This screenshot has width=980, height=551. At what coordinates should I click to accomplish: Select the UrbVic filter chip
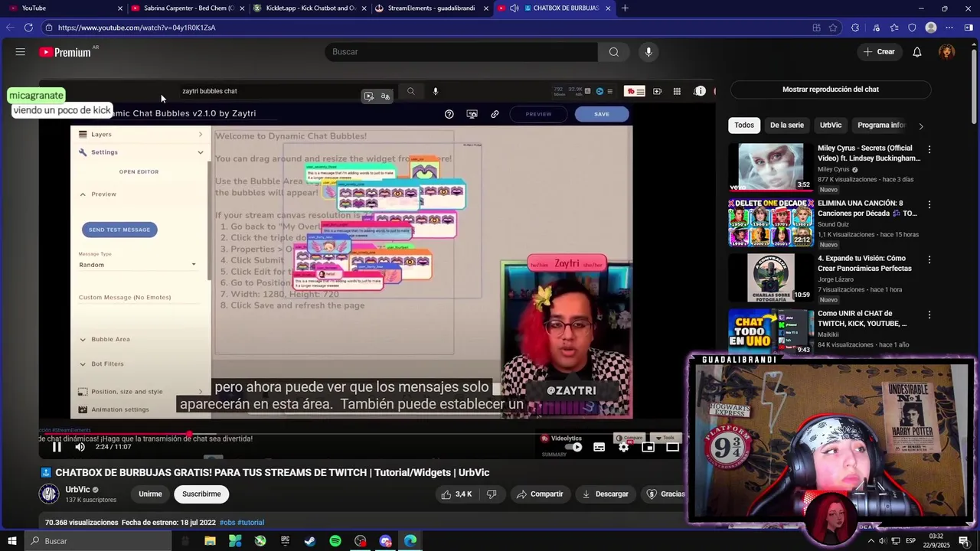(x=831, y=126)
